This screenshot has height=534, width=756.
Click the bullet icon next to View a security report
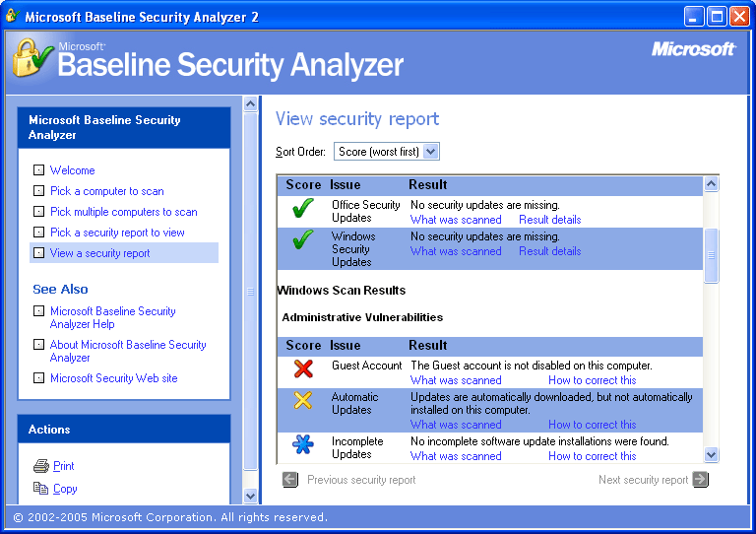[38, 253]
